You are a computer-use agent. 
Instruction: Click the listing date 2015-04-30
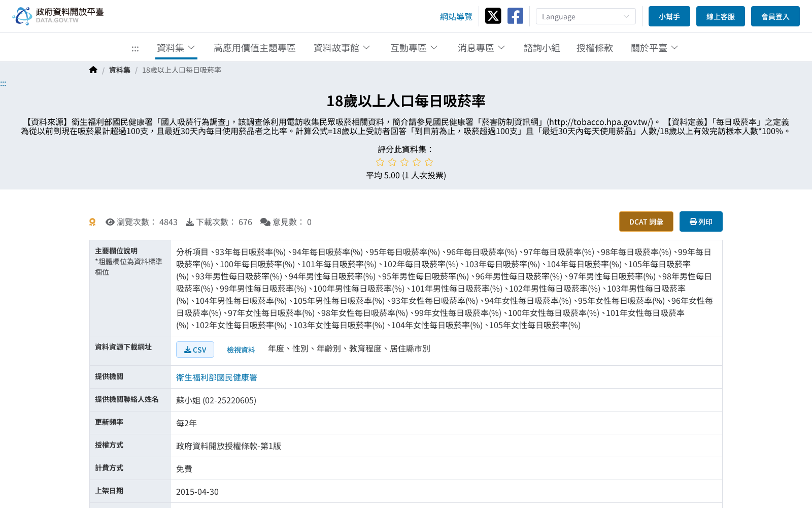(x=197, y=492)
